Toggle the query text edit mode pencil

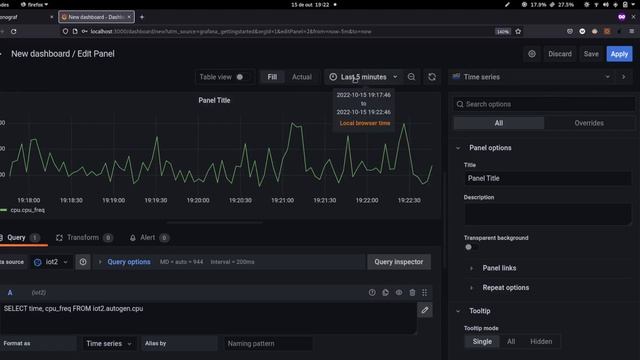(x=424, y=310)
